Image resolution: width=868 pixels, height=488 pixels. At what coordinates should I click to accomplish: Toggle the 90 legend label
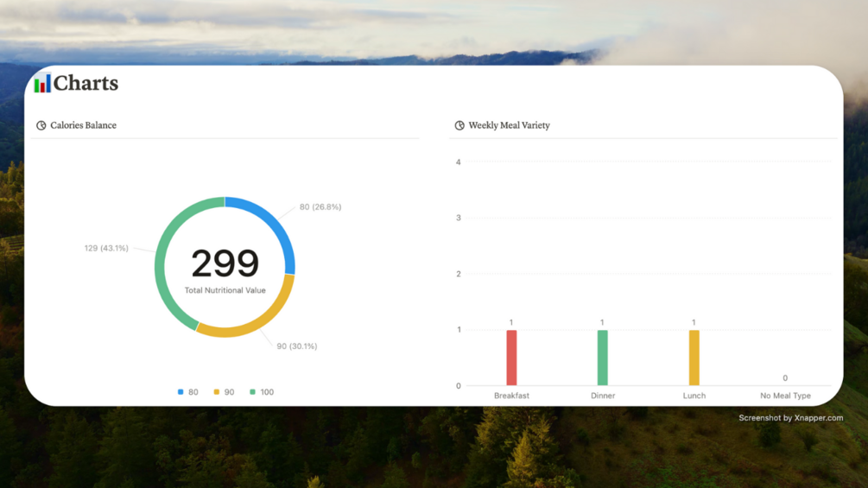[229, 392]
